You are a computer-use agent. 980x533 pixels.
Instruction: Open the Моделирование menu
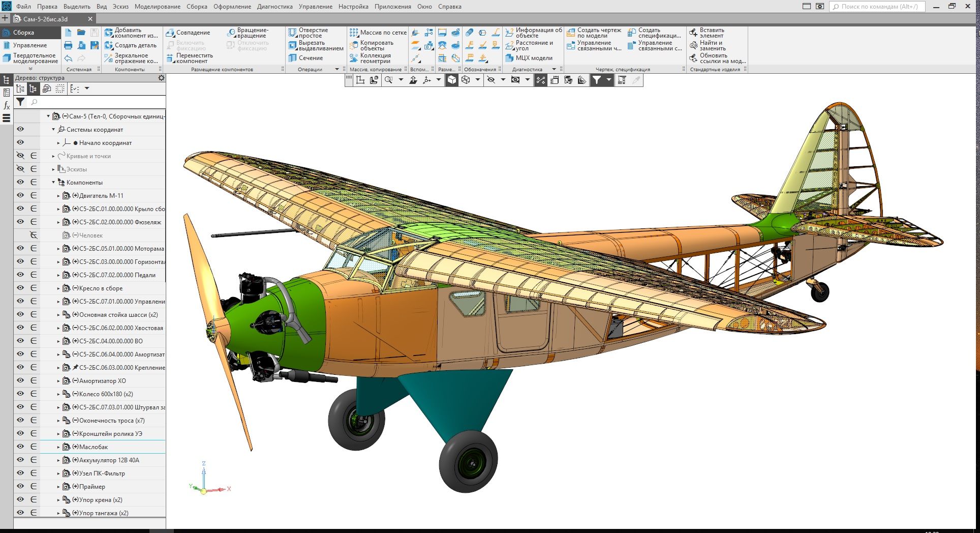157,7
